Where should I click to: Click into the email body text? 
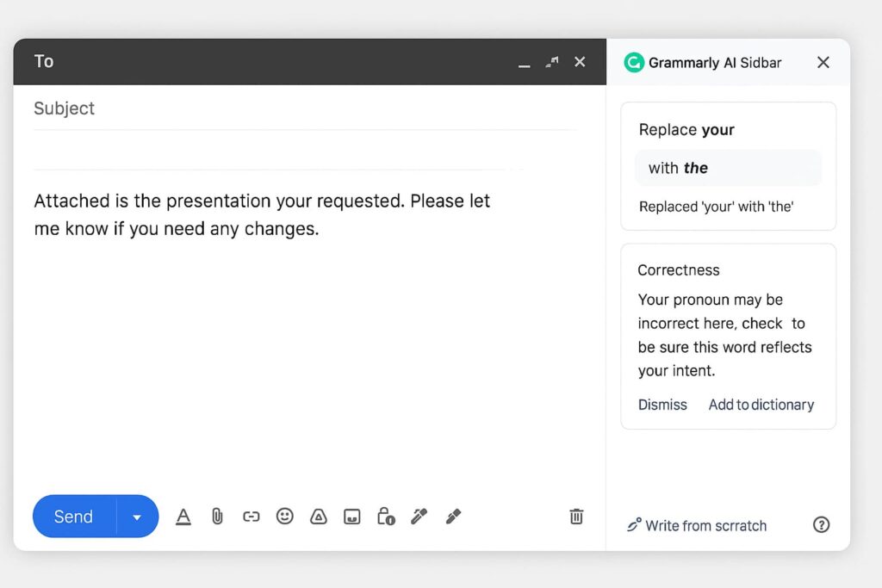[x=262, y=214]
